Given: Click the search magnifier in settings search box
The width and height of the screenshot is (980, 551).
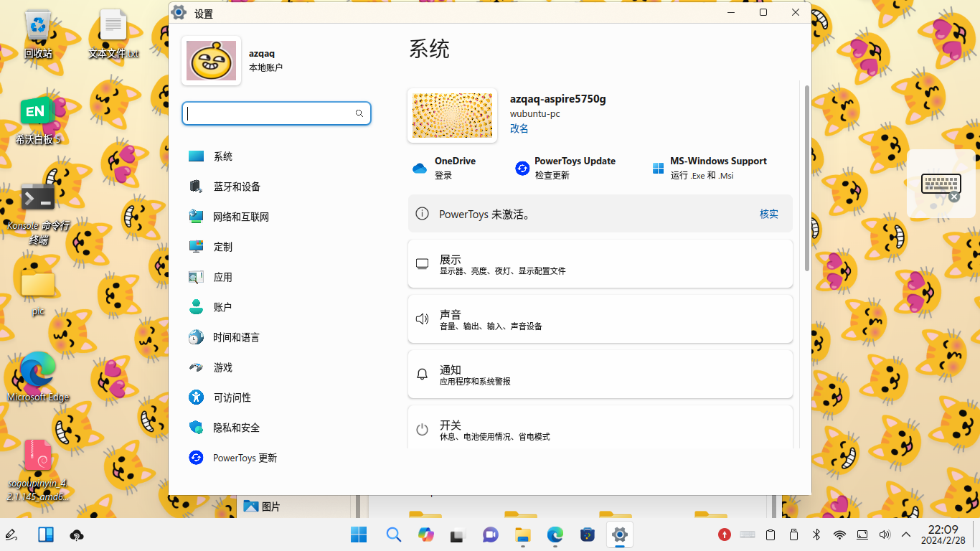Looking at the screenshot, I should tap(359, 113).
